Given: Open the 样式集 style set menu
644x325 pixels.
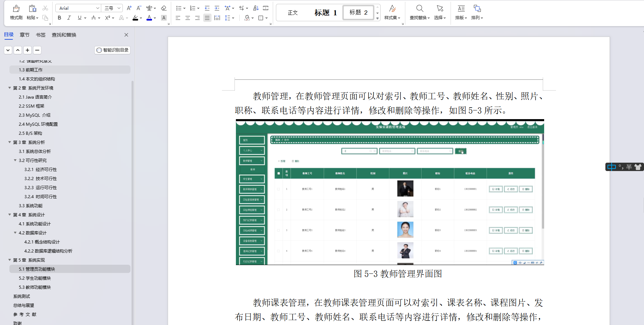Looking at the screenshot, I should pos(392,13).
